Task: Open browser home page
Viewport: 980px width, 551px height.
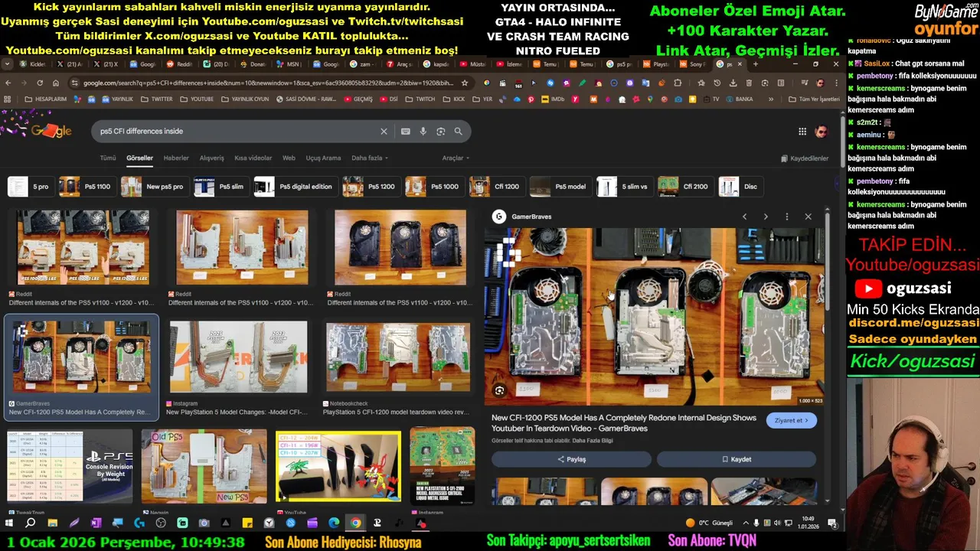Action: pos(56,83)
